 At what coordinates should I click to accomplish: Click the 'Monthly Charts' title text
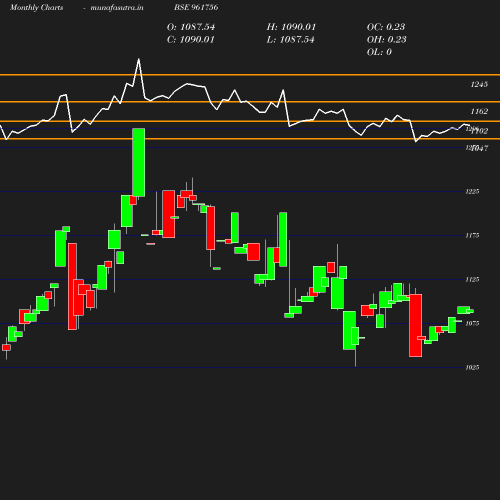click(x=36, y=7)
